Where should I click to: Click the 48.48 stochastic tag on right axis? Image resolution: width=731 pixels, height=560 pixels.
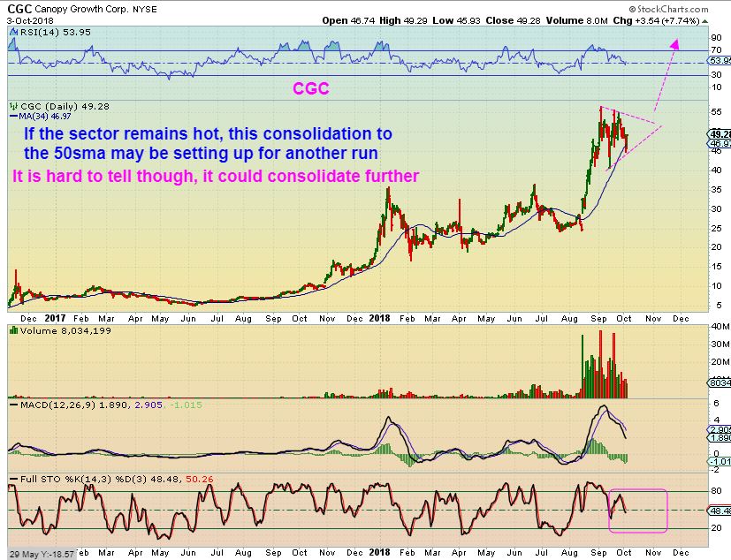pyautogui.click(x=720, y=511)
